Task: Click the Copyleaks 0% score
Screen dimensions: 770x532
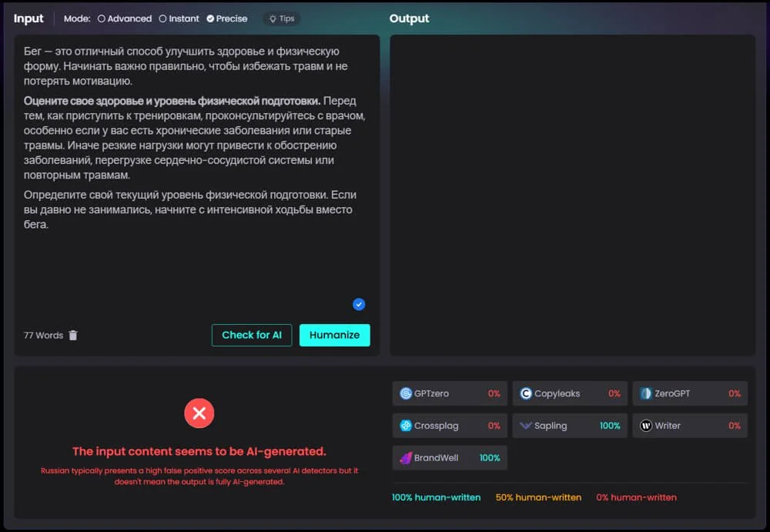Action: pyautogui.click(x=614, y=393)
